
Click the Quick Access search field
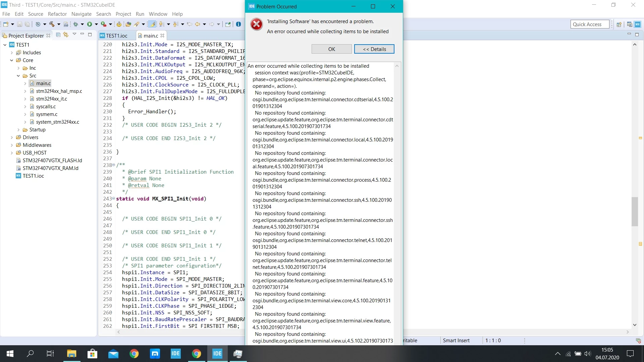[x=590, y=24]
